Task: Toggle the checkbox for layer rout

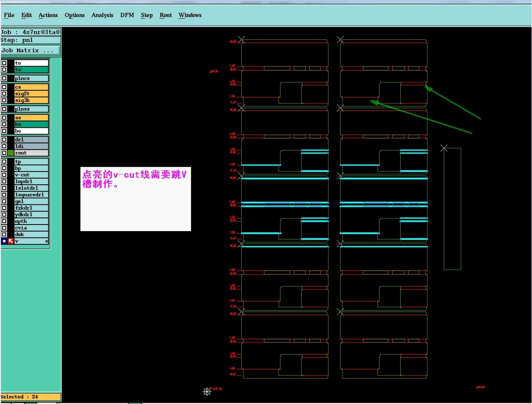Action: point(4,153)
